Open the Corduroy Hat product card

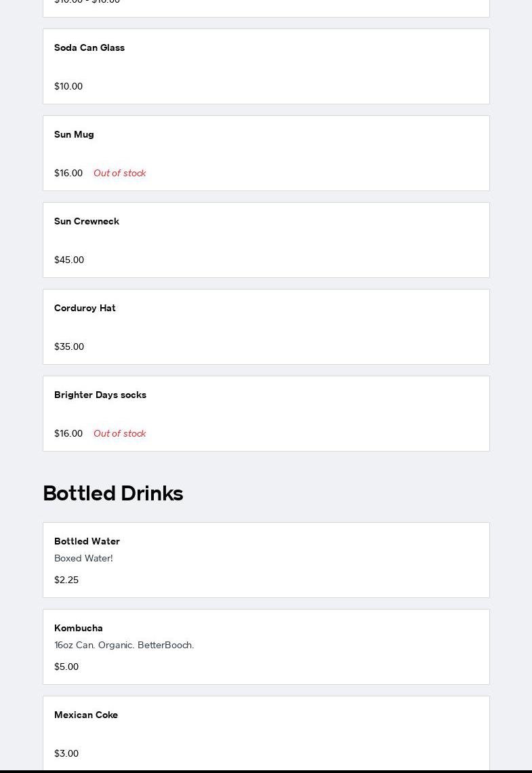(x=266, y=327)
